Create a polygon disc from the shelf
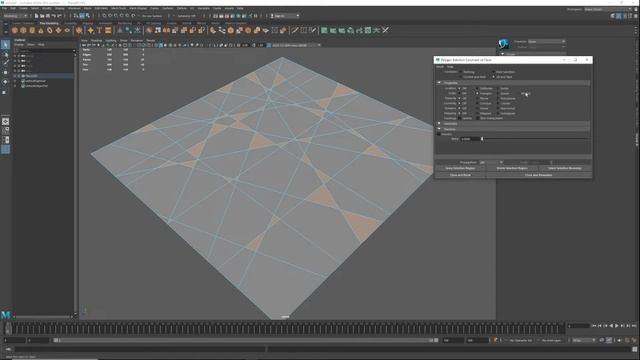The image size is (640, 360). coord(67,30)
